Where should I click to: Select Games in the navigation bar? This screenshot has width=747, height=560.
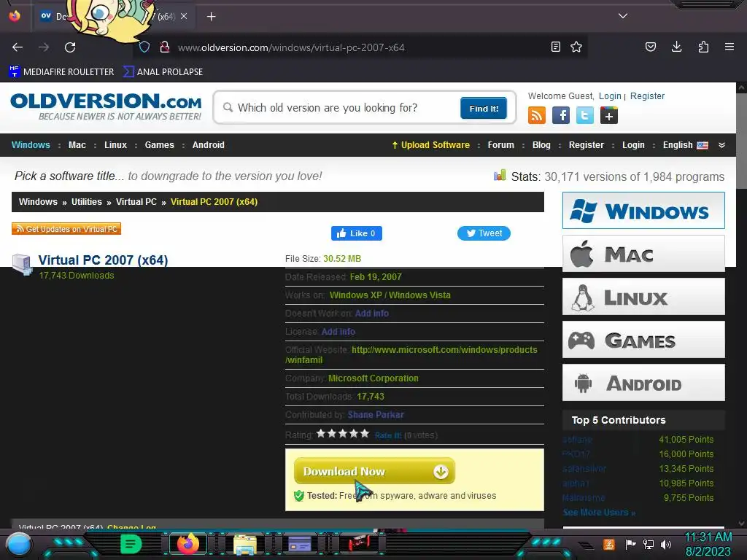pos(160,145)
